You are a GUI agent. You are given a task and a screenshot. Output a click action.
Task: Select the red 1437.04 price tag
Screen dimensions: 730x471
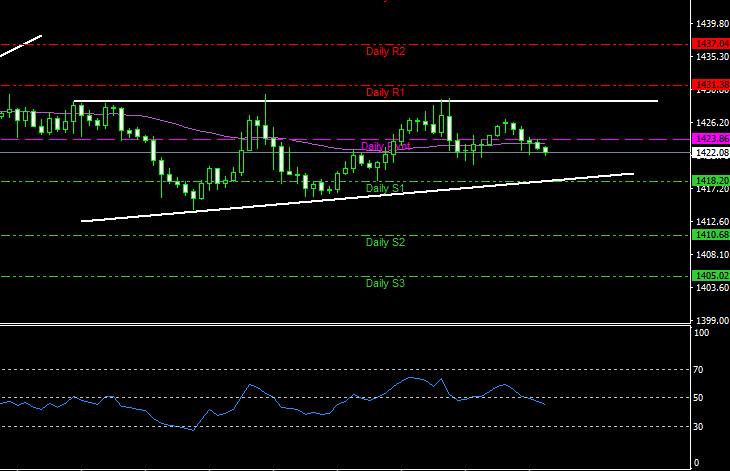coord(711,44)
